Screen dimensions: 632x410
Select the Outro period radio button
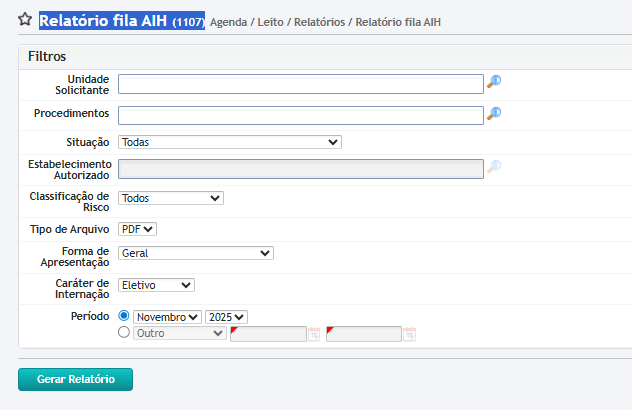click(x=124, y=333)
